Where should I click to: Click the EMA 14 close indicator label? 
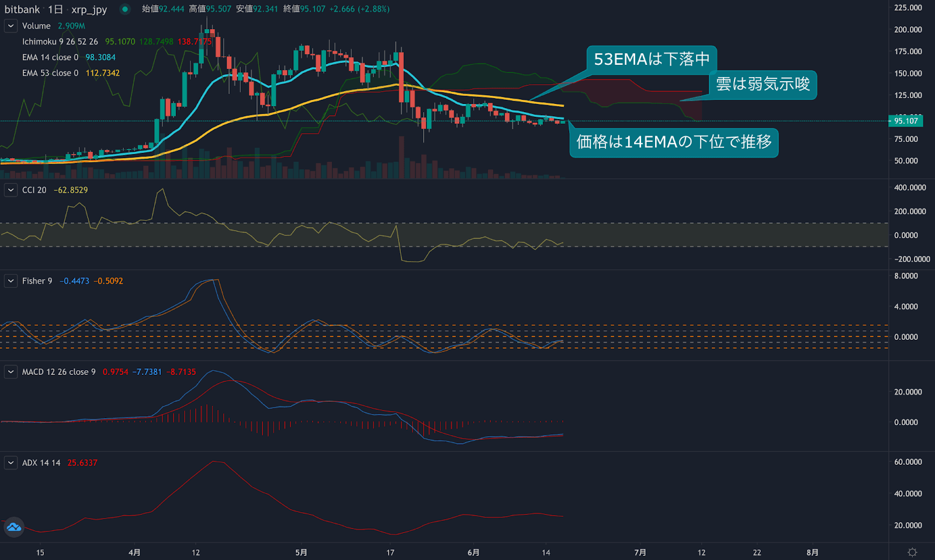point(50,57)
